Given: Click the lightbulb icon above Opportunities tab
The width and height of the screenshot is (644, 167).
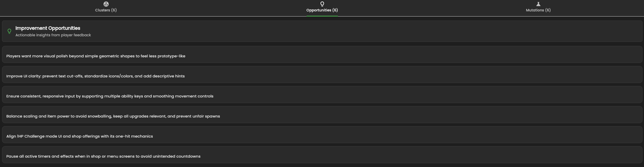Looking at the screenshot, I should point(322,4).
